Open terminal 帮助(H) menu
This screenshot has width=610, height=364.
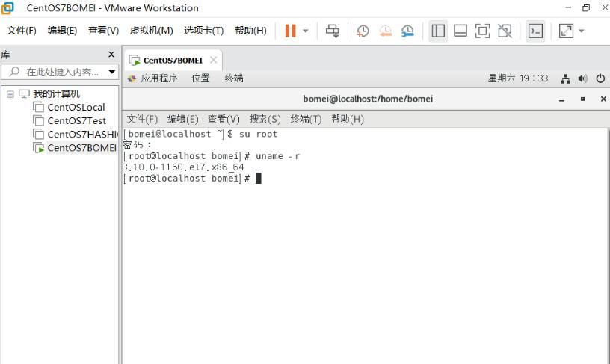pyautogui.click(x=348, y=119)
